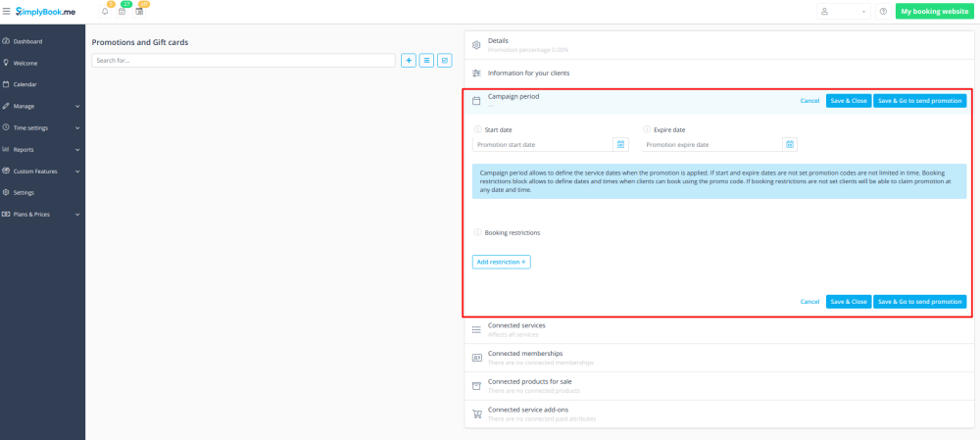Screen dimensions: 980x440
Task: Click the info icon next to Booking restrictions
Action: click(477, 232)
